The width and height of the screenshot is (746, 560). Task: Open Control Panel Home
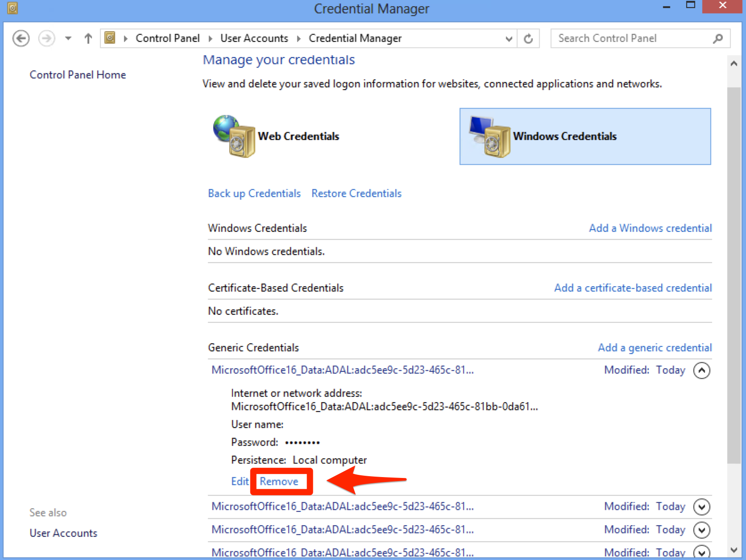click(x=78, y=74)
